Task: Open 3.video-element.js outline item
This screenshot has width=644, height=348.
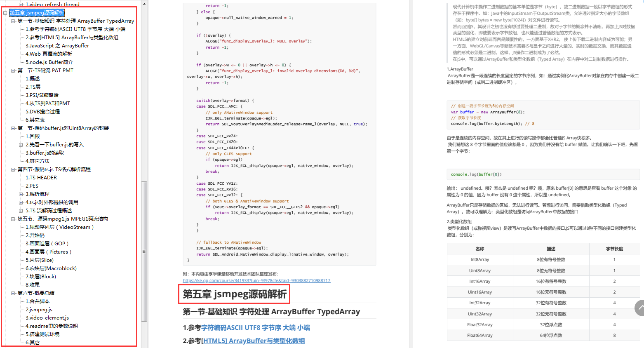Action: coord(47,318)
